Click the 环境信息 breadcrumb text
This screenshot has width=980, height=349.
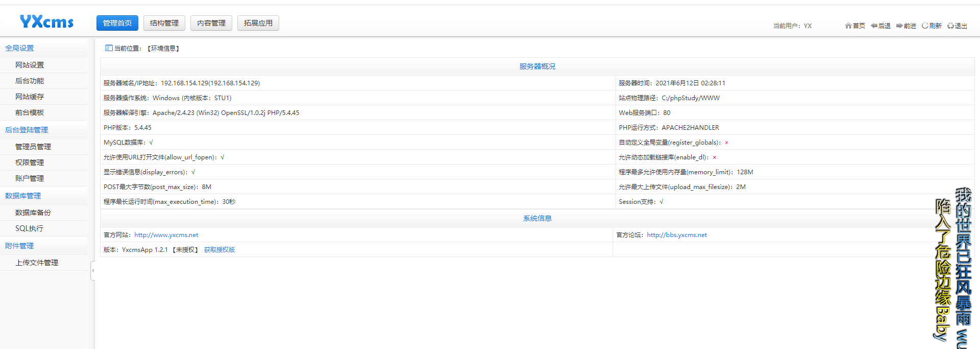(163, 49)
